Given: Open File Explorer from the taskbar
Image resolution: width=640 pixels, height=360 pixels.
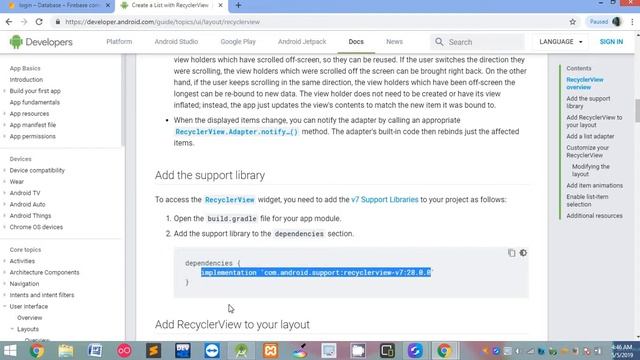Looking at the screenshot, I should 66,351.
